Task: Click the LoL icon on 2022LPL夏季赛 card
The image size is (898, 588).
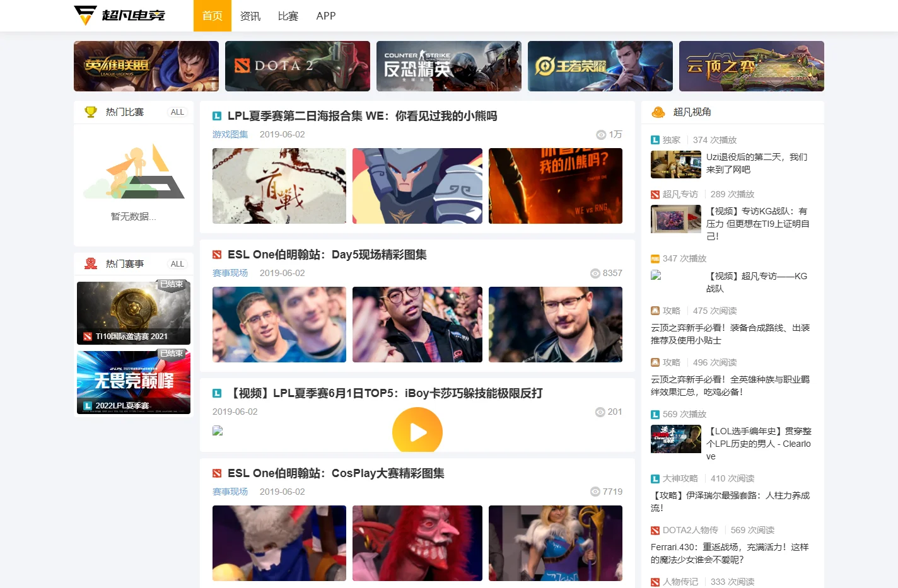Action: tap(88, 406)
